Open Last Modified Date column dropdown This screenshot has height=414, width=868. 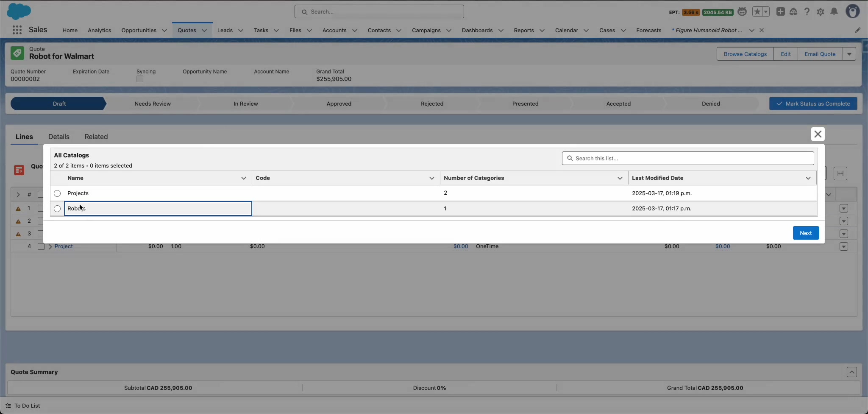coord(808,178)
